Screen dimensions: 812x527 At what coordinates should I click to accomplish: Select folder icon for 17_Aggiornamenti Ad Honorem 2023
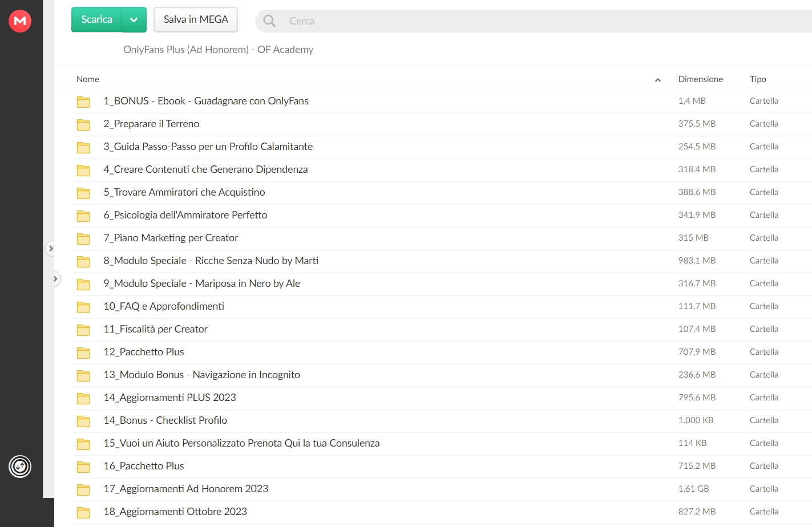83,489
